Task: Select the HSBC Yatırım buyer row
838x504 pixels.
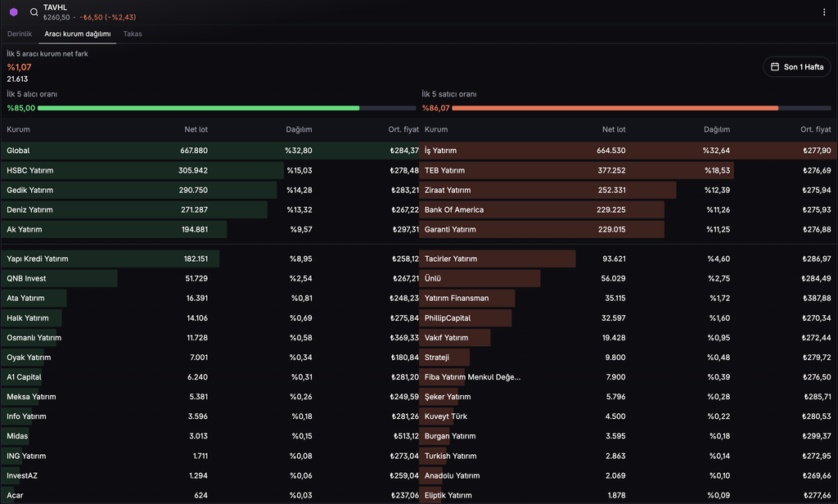Action: click(210, 170)
